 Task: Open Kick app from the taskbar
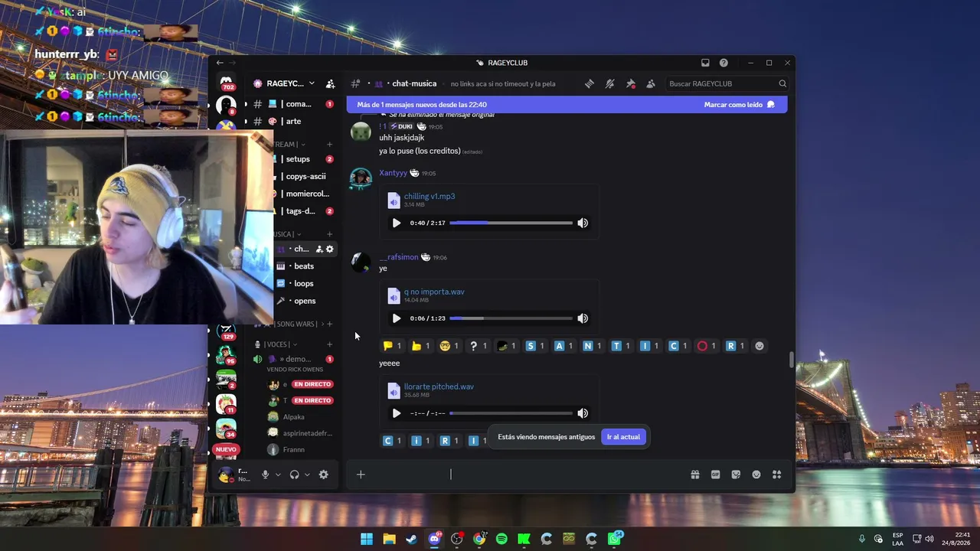524,539
